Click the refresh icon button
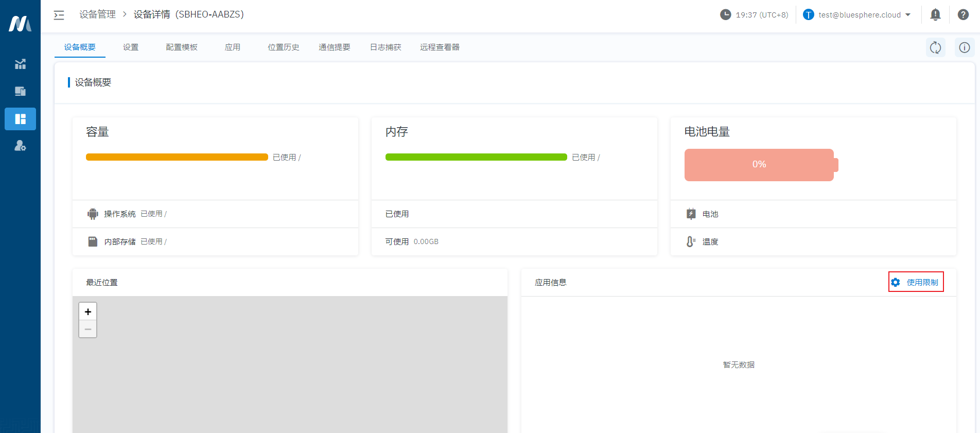980x433 pixels. click(935, 48)
